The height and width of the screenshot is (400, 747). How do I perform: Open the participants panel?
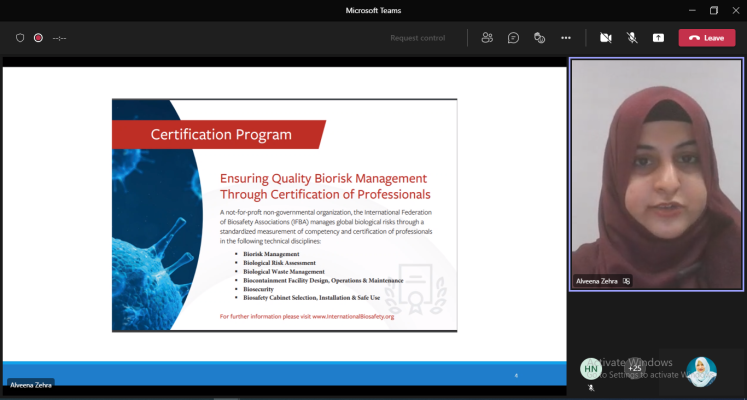point(487,38)
